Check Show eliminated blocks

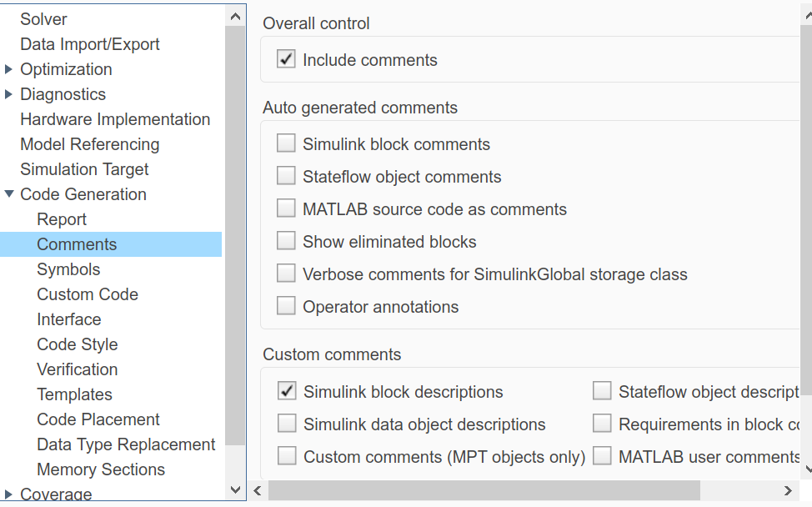286,240
